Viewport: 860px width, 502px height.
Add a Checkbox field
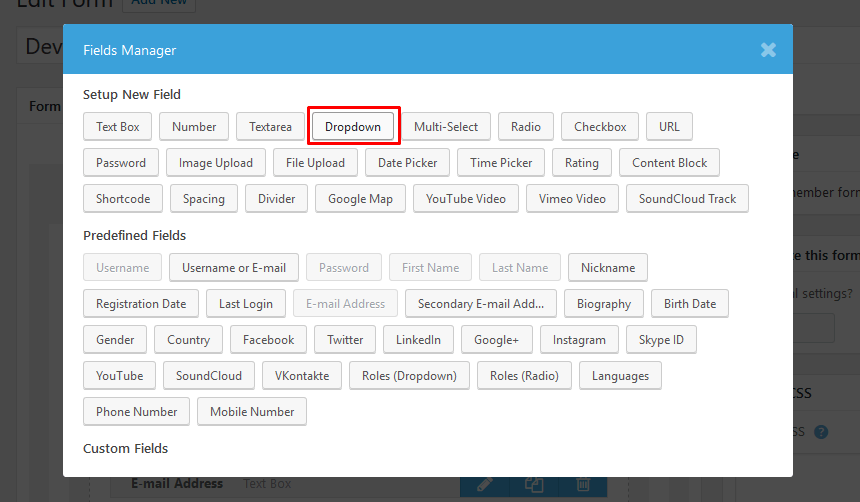(600, 127)
